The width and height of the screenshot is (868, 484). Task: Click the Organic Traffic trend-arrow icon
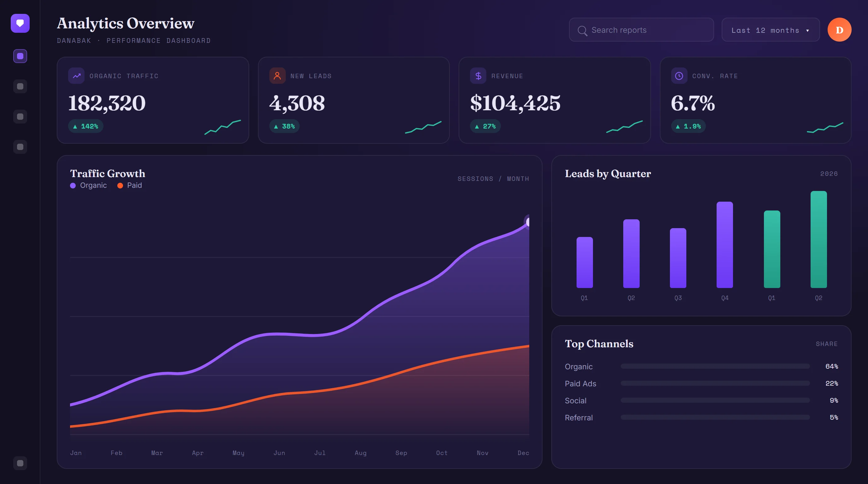77,76
